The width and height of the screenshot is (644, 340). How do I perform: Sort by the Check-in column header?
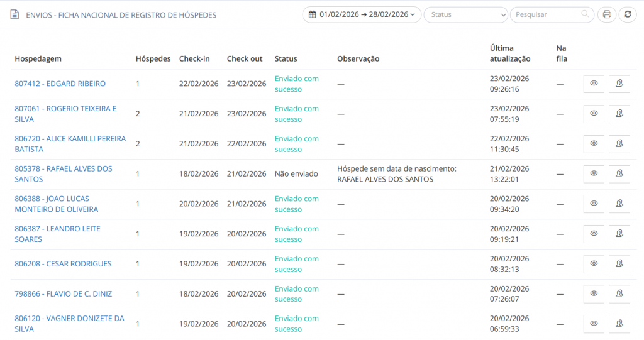coord(194,59)
